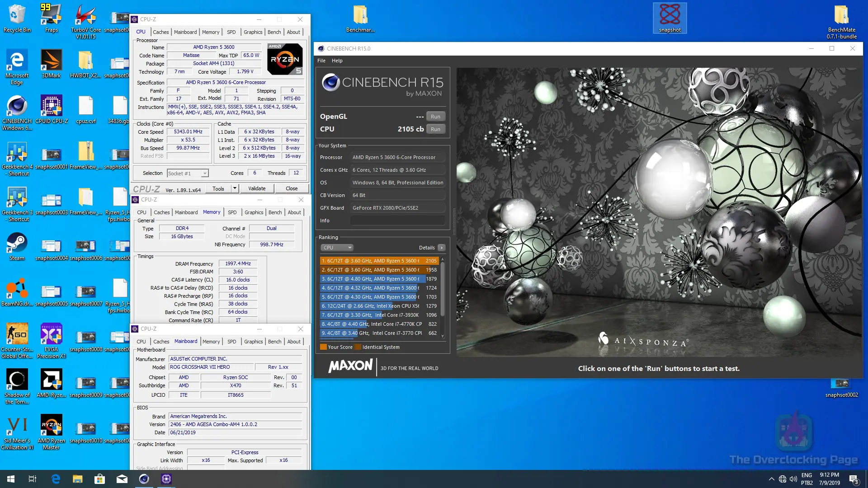Open the CPU ranking dropdown in Cinebench
The height and width of the screenshot is (488, 868).
[337, 248]
